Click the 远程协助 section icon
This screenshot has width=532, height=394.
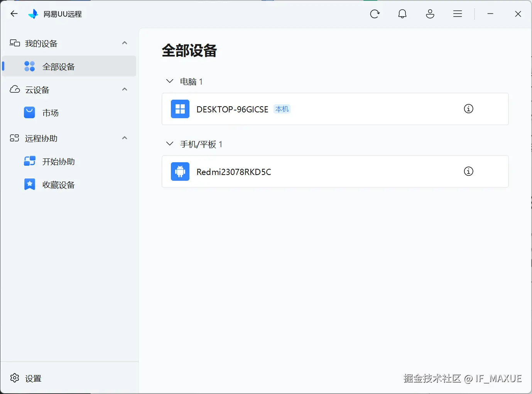coord(15,138)
